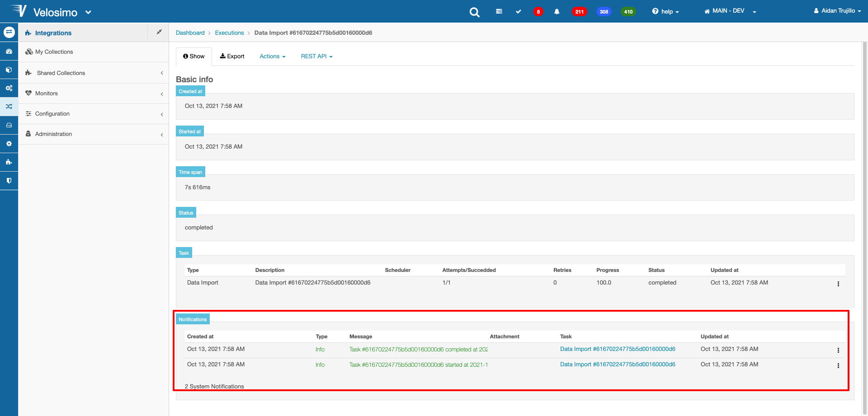The width and height of the screenshot is (868, 416).
Task: Click the Velosimo logo icon
Action: click(18, 10)
